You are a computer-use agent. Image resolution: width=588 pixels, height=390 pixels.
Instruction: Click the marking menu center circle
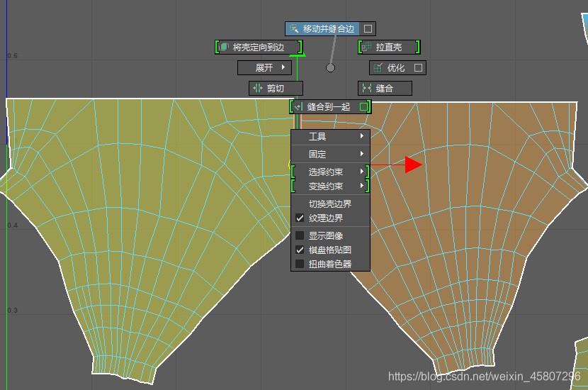click(330, 67)
